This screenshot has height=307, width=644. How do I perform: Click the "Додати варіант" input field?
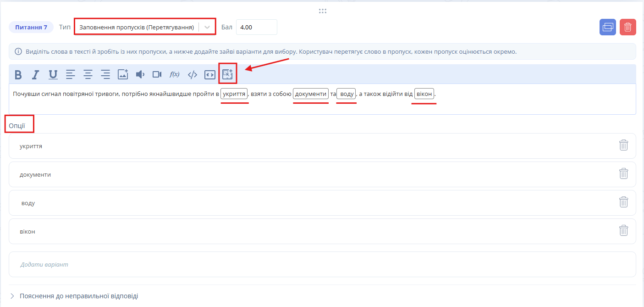click(322, 264)
